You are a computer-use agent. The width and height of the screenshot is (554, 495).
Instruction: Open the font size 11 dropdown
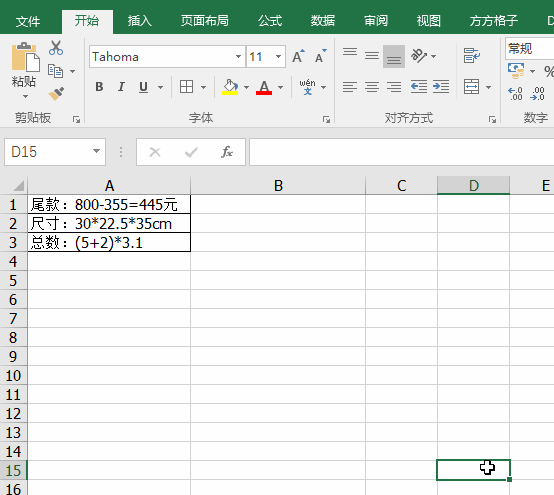[278, 56]
